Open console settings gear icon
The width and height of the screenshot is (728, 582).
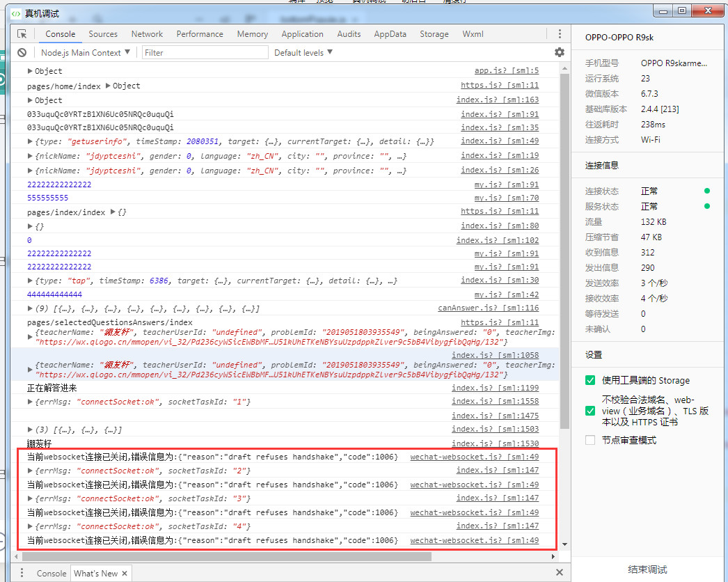pyautogui.click(x=559, y=53)
